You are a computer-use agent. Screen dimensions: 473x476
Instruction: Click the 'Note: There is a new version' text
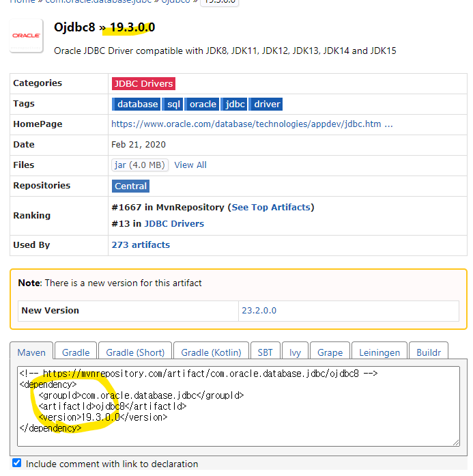(110, 283)
